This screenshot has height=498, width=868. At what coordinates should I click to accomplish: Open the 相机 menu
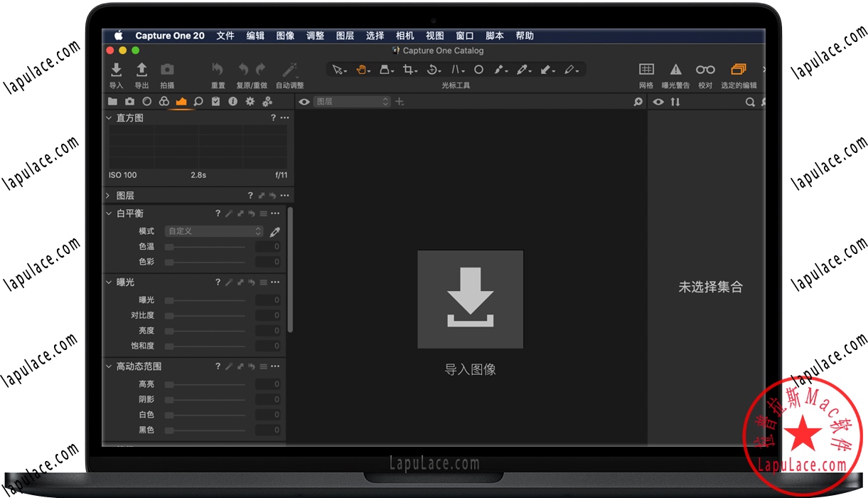click(405, 36)
